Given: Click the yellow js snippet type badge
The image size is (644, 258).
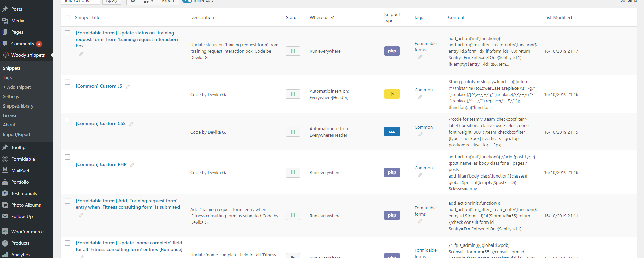Looking at the screenshot, I should click(392, 94).
